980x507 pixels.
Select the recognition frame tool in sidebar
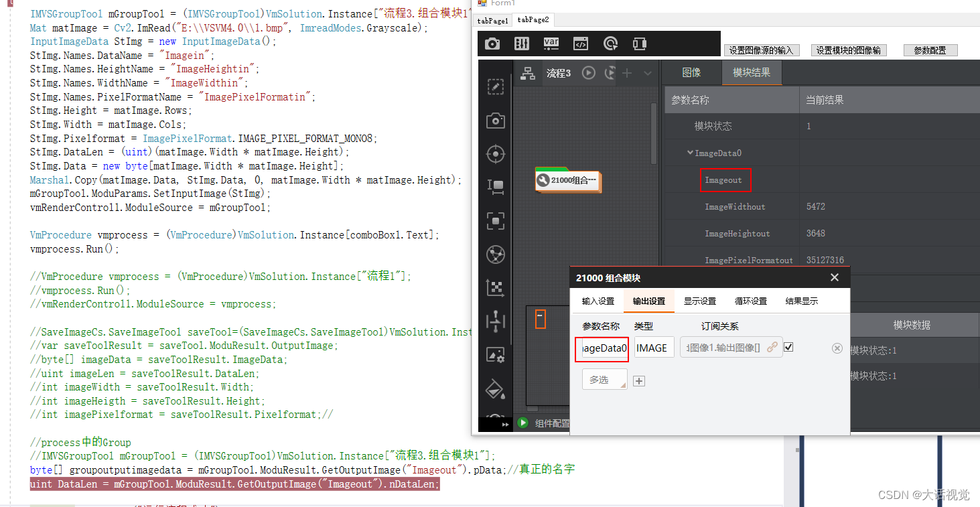[x=495, y=221]
